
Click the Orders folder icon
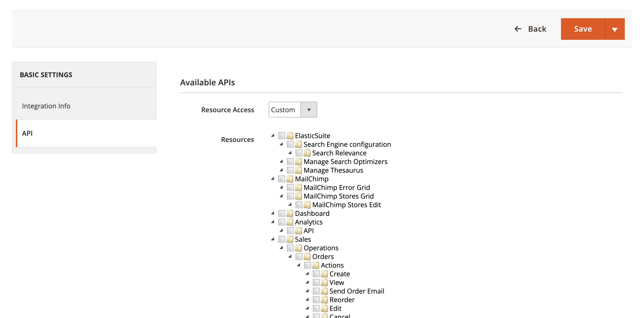point(307,257)
